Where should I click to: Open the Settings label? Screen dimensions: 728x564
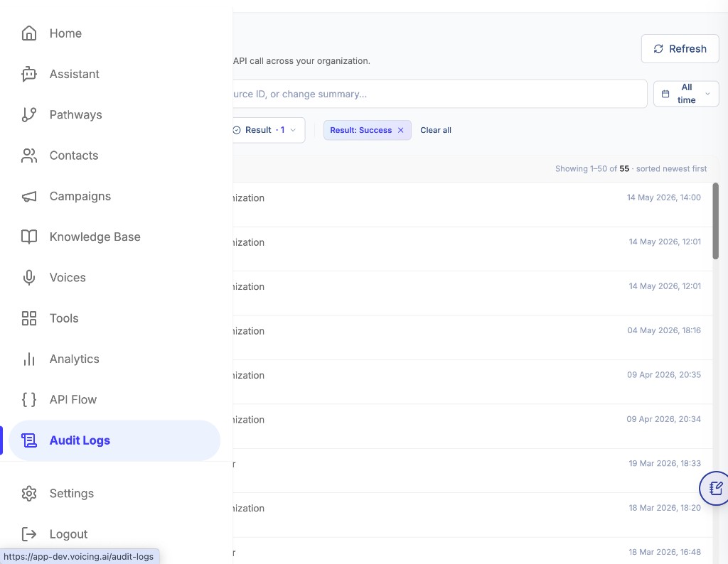click(72, 493)
